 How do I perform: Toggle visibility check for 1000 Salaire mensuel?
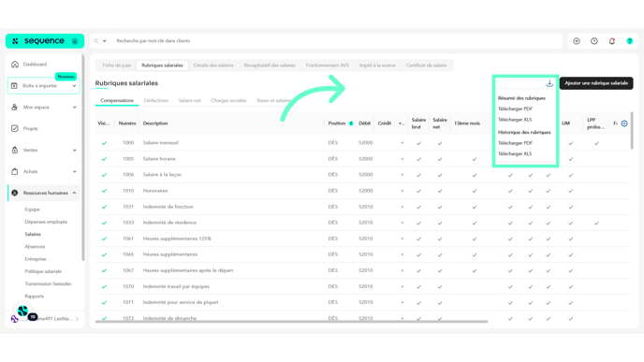pos(104,143)
